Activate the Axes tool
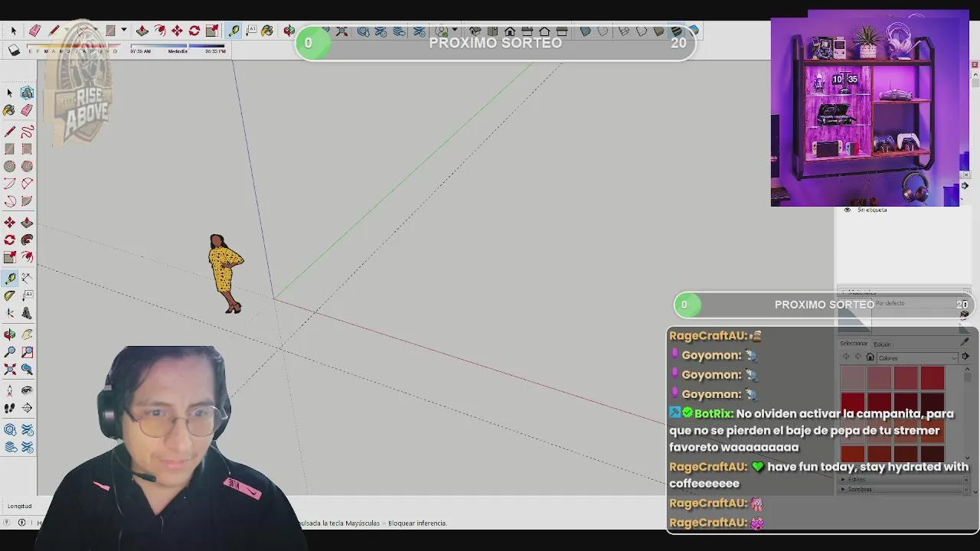 pos(10,313)
